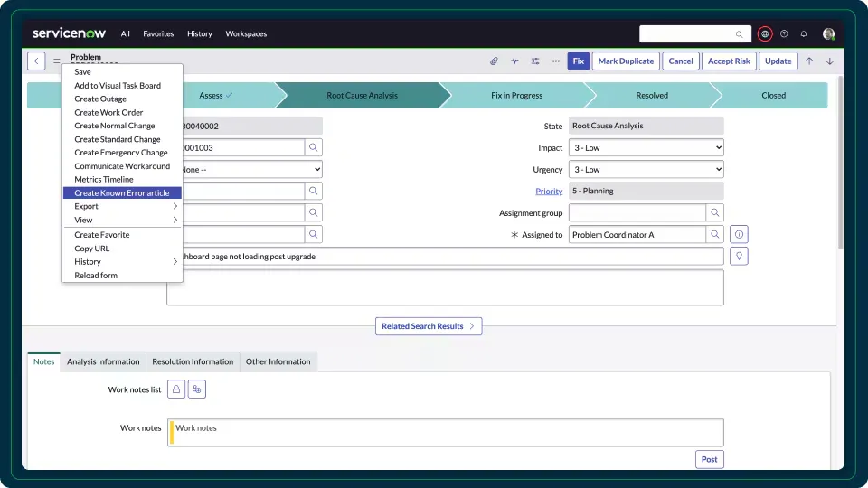Click the personalize form settings icon
This screenshot has width=868, height=488.
pyautogui.click(x=535, y=61)
